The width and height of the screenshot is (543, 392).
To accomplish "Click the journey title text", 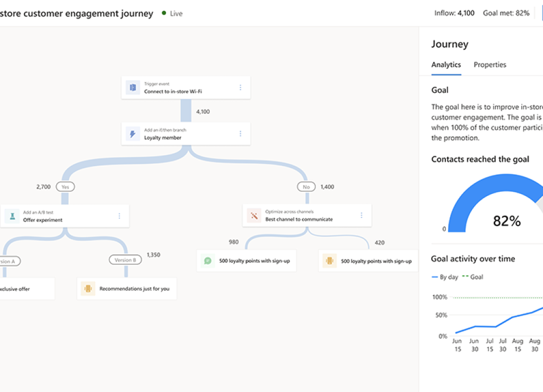I will tap(76, 13).
